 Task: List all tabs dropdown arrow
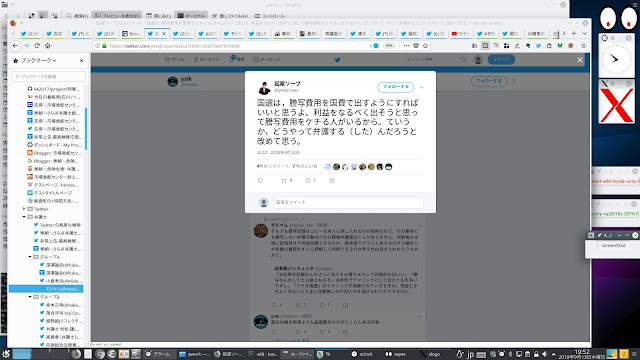coord(584,33)
